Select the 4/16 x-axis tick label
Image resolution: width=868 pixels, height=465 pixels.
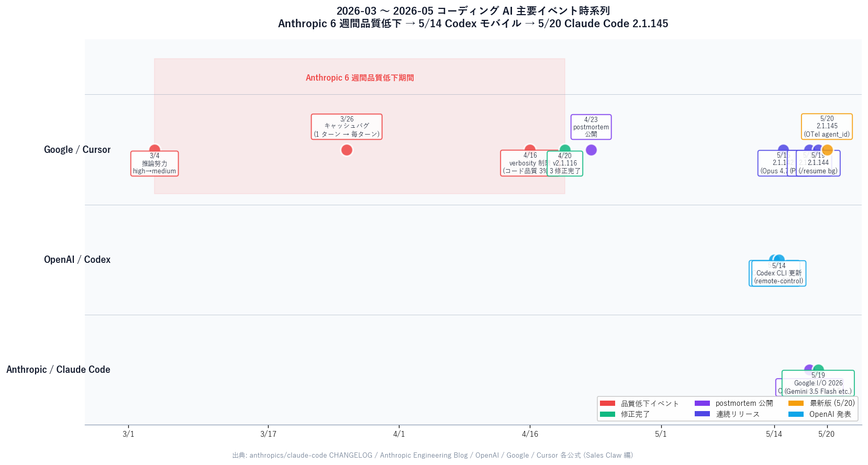pyautogui.click(x=530, y=434)
